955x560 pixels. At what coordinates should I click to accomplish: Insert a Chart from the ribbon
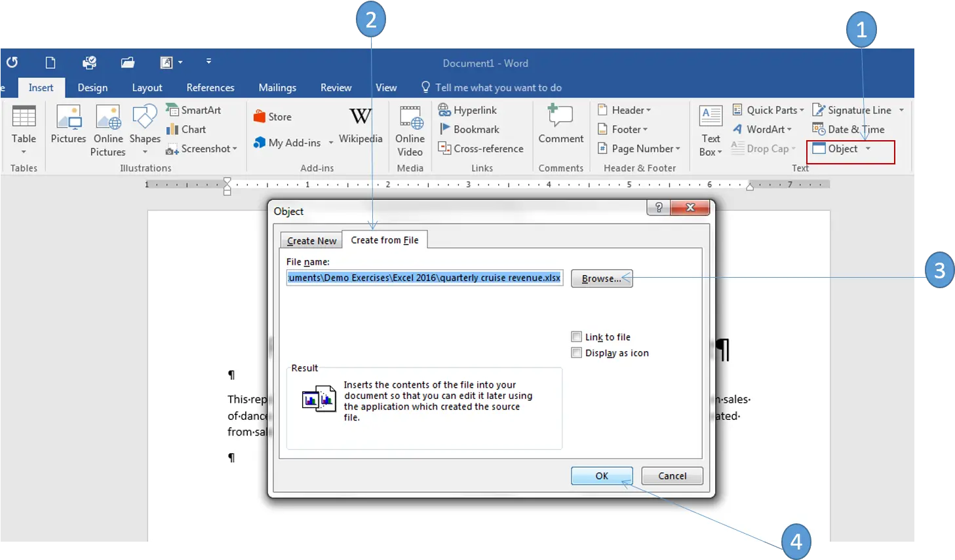click(x=186, y=130)
